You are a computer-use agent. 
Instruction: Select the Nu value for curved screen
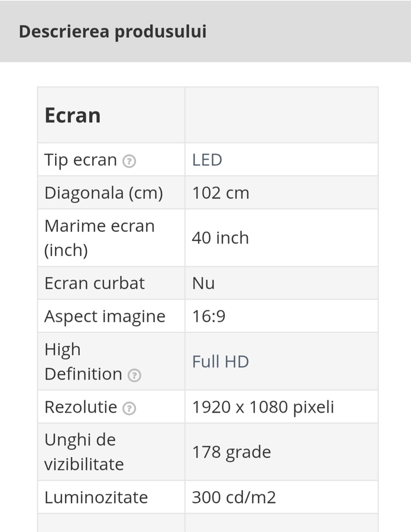(x=203, y=283)
